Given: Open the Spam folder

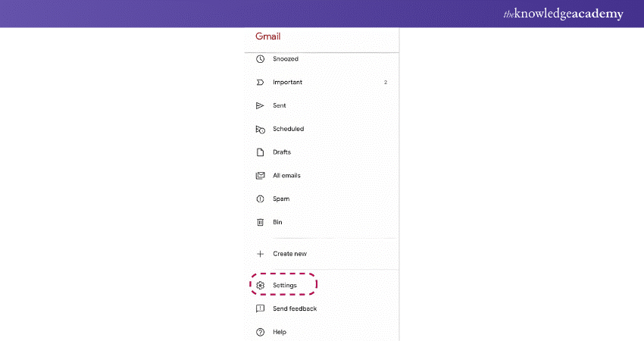Looking at the screenshot, I should (x=281, y=199).
